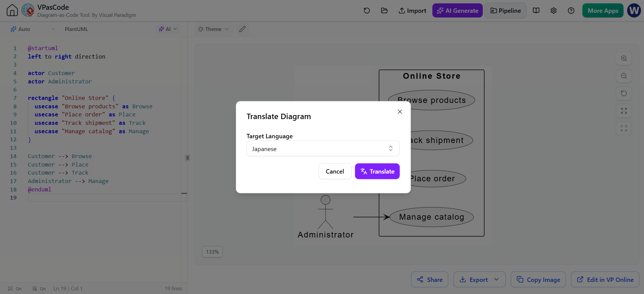Click the home icon in header
644x294 pixels.
[12, 10]
